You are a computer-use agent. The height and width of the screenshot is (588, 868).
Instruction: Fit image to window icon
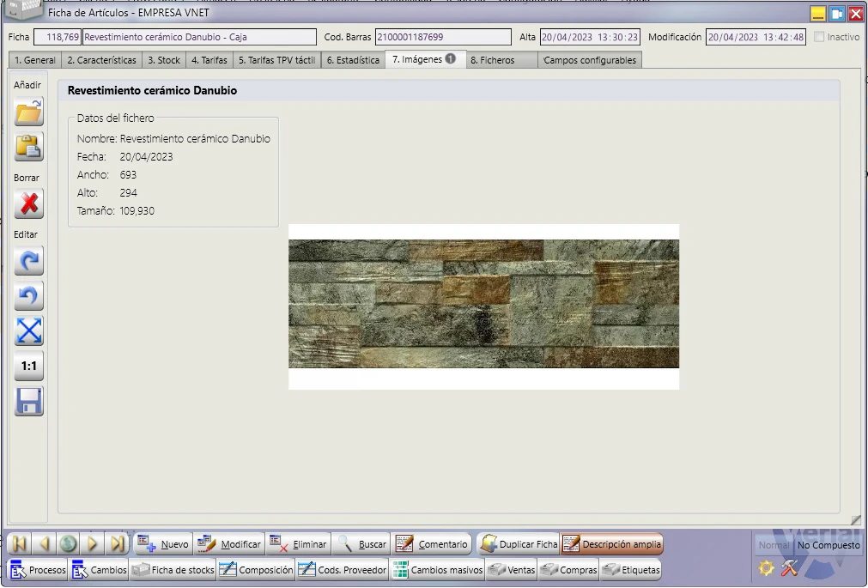29,331
